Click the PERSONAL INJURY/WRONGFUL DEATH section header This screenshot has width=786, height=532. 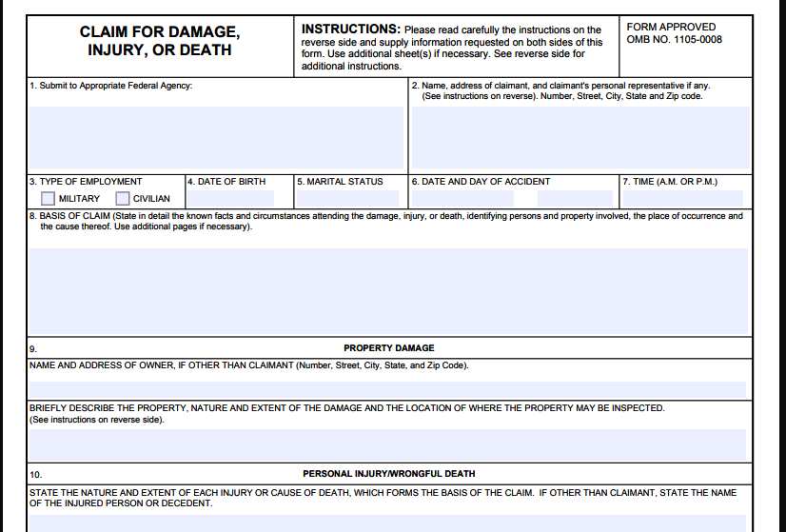[388, 473]
